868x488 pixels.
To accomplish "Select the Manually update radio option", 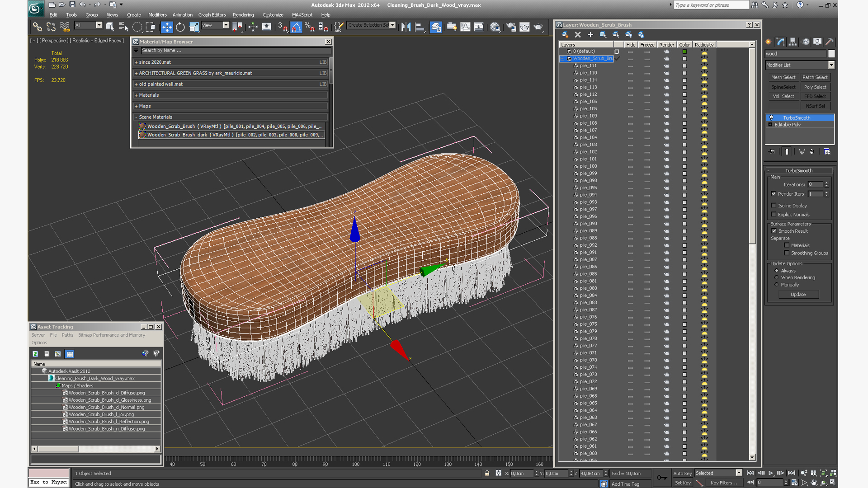I will point(777,285).
